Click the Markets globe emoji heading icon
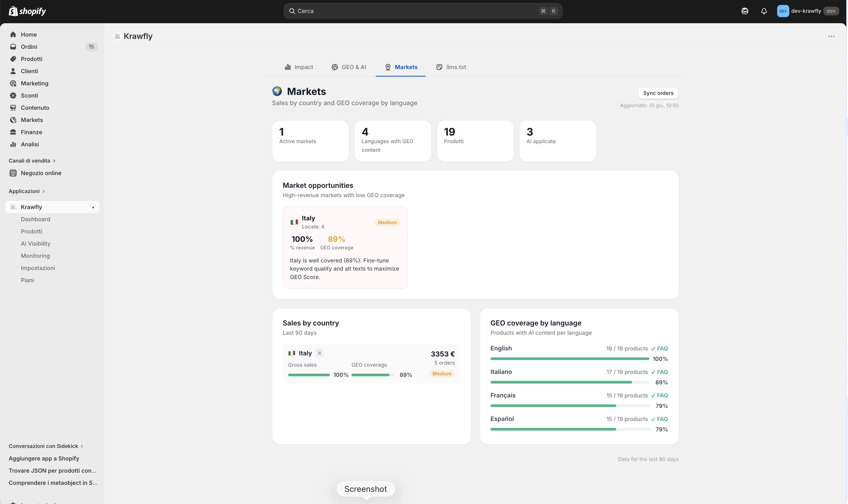 pyautogui.click(x=277, y=91)
